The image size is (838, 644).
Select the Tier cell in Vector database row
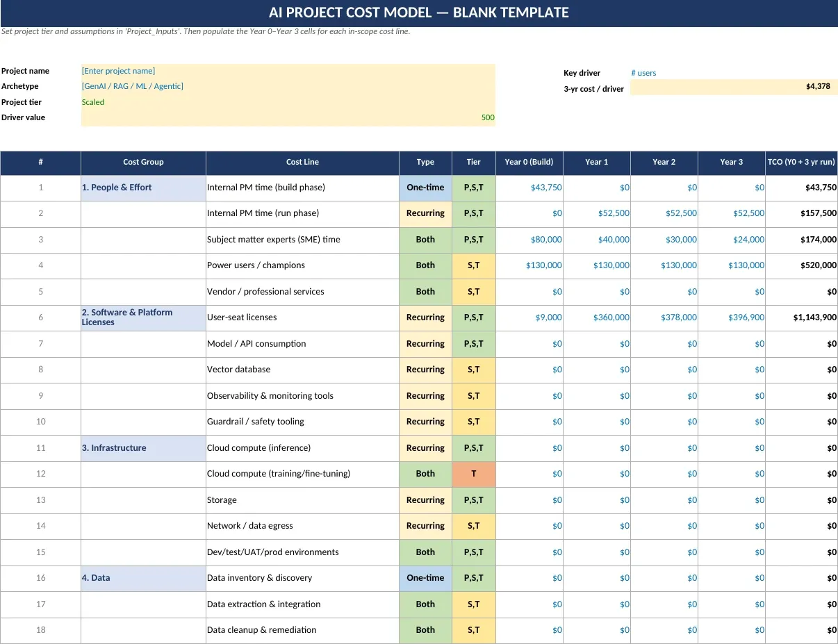click(474, 370)
